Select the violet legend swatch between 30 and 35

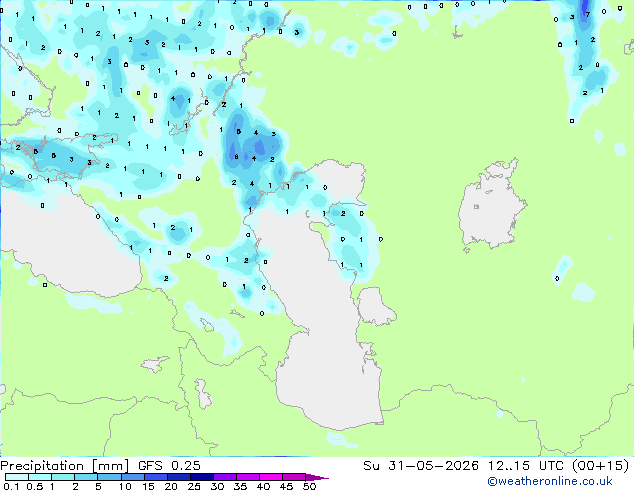(x=224, y=477)
